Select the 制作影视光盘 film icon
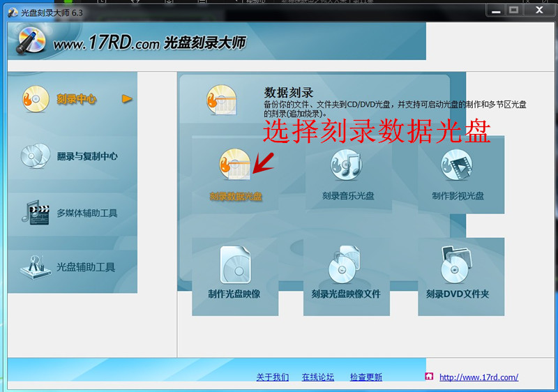 (457, 165)
